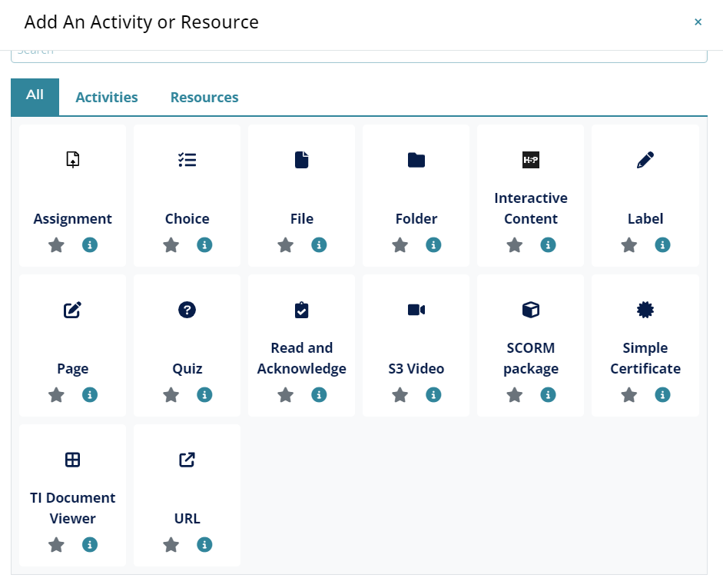723x588 pixels.
Task: Select the S3 Video camera icon
Action: pyautogui.click(x=416, y=310)
